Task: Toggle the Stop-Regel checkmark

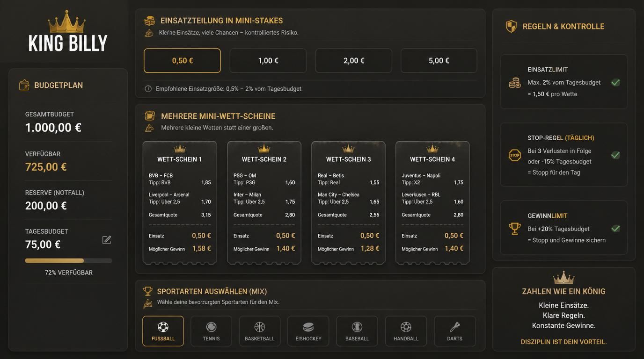Action: pos(615,155)
